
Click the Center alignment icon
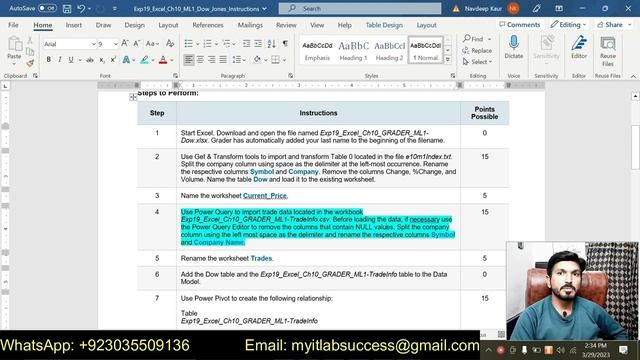tap(200, 60)
